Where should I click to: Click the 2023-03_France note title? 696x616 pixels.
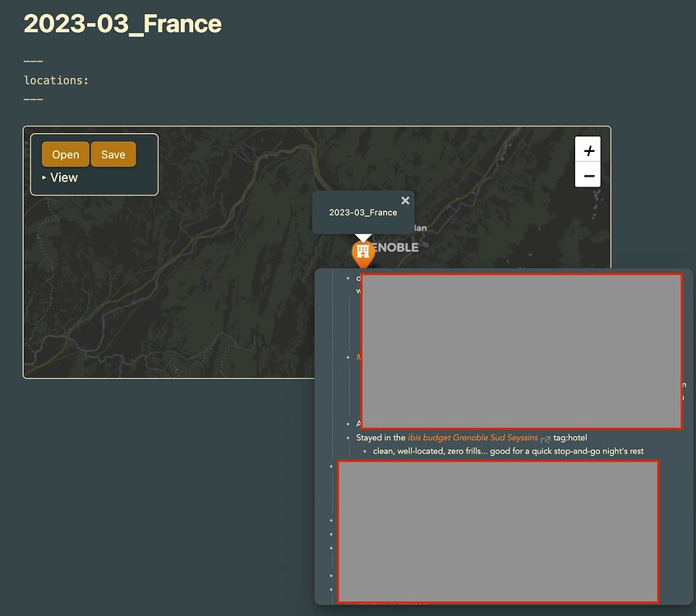coord(123,25)
